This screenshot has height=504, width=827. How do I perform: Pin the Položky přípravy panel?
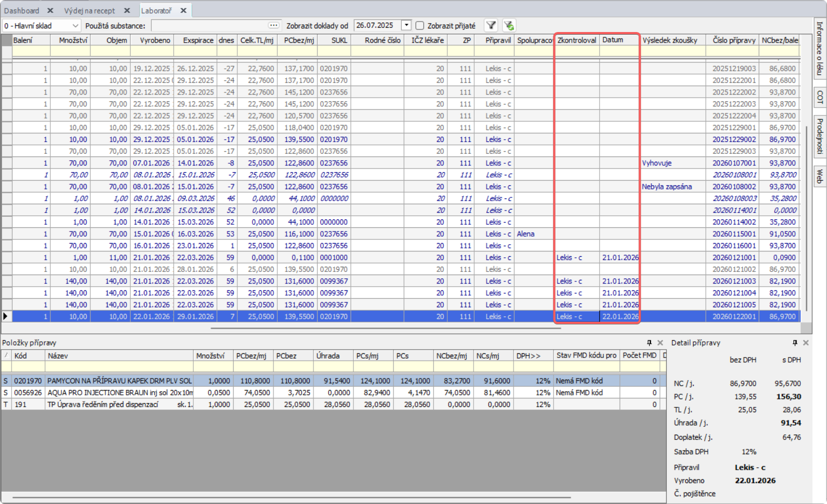[649, 343]
